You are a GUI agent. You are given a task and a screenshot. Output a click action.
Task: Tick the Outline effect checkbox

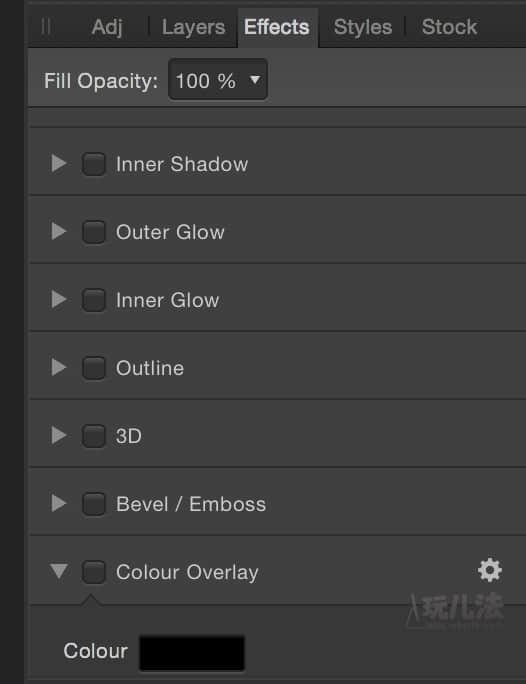click(x=93, y=368)
